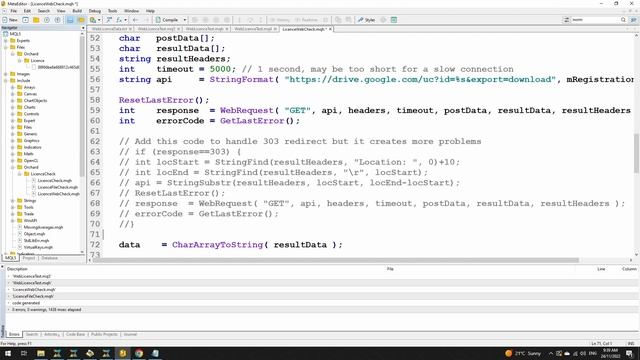Switch to Errors tab in Toolbox
Image resolution: width=640 pixels, height=360 pixels.
pyautogui.click(x=14, y=334)
